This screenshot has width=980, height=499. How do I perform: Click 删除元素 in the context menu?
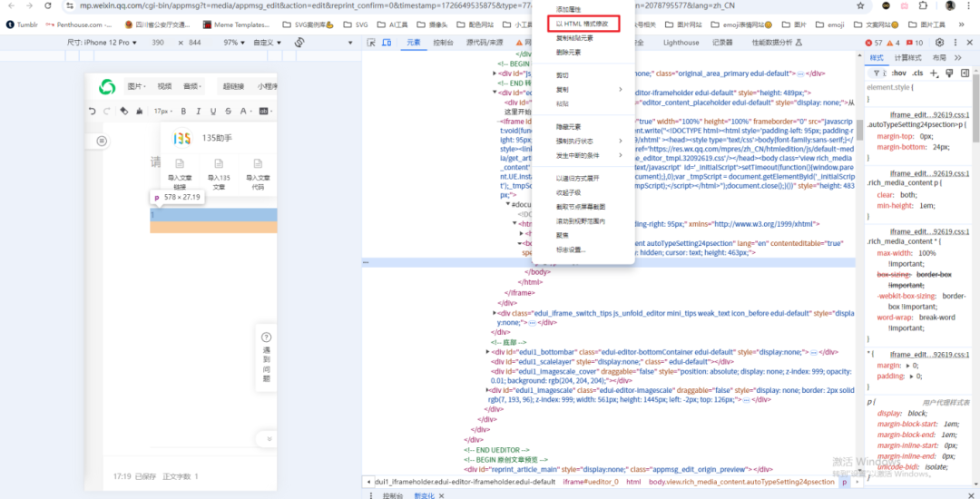[569, 53]
